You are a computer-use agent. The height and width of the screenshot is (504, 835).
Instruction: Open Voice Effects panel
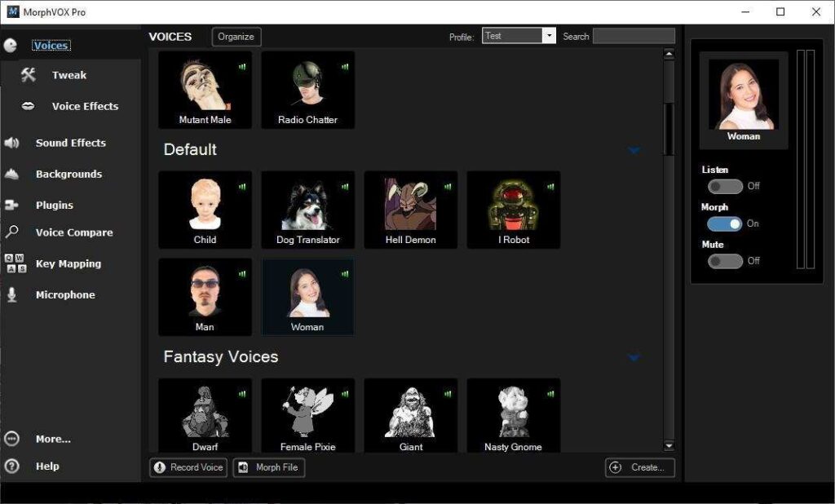tap(85, 106)
